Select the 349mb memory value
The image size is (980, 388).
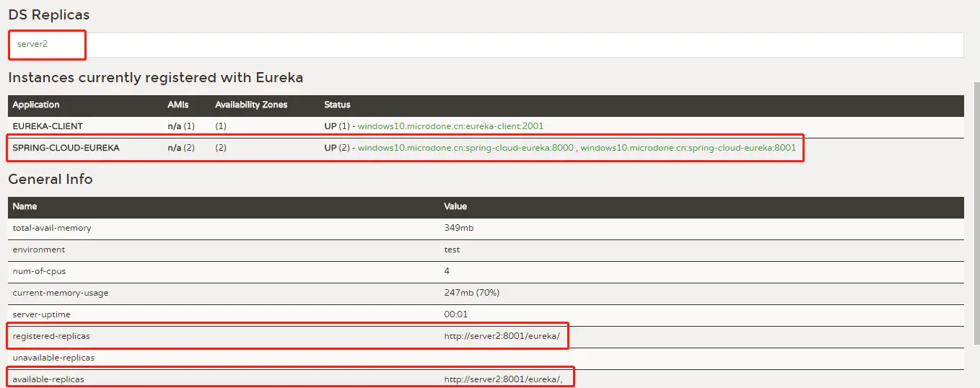tap(459, 228)
